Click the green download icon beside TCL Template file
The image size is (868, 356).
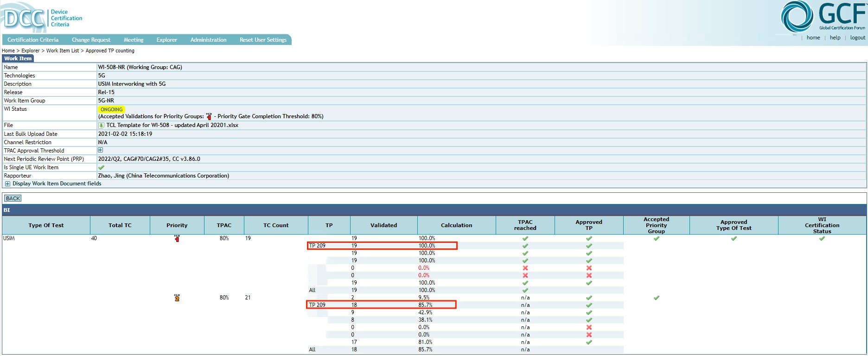click(x=101, y=126)
